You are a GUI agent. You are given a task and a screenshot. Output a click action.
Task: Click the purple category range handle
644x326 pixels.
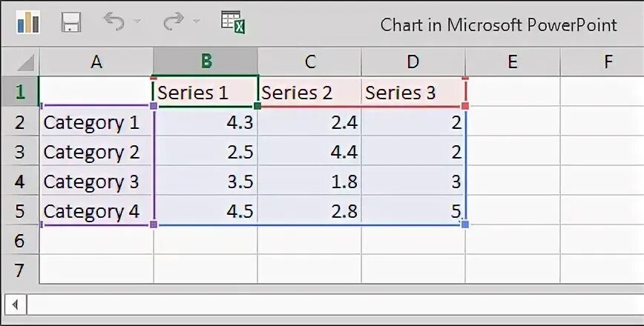pos(154,224)
